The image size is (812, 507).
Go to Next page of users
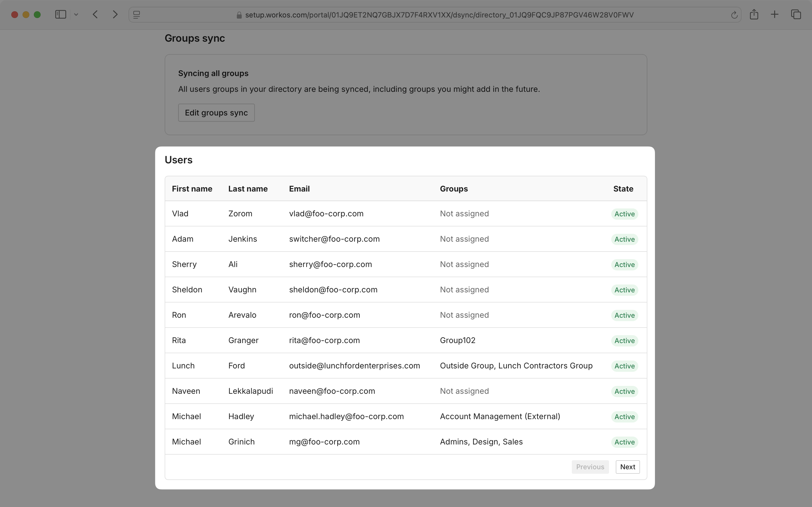point(627,467)
